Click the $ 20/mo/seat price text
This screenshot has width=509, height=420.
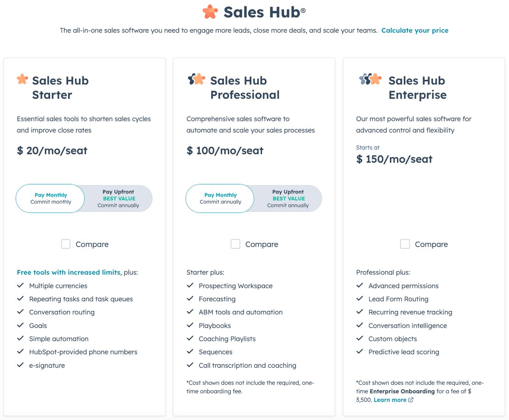[52, 150]
